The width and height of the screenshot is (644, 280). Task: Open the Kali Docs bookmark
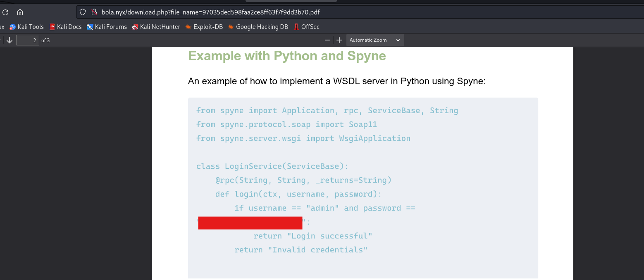65,27
